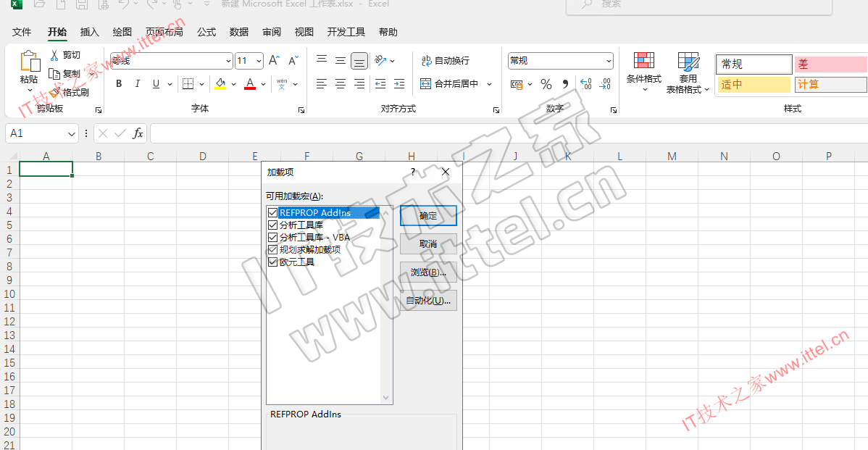This screenshot has width=868, height=450.
Task: Confirm add-ins with the 确定 button
Action: pyautogui.click(x=428, y=216)
